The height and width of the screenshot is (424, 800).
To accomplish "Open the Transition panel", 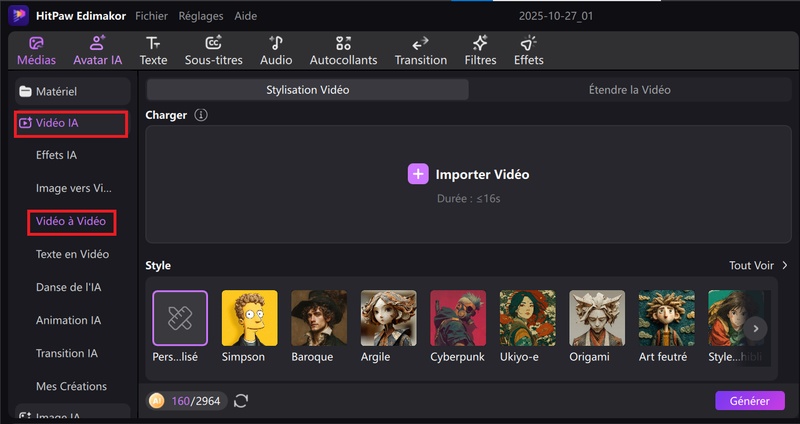I will click(420, 51).
